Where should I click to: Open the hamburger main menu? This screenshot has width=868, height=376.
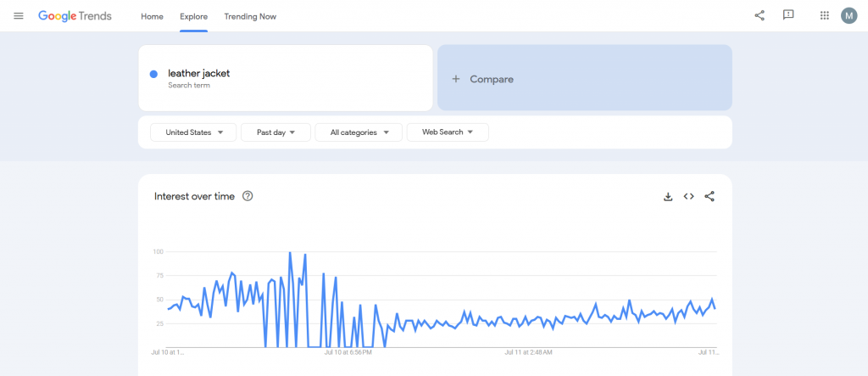(x=19, y=16)
